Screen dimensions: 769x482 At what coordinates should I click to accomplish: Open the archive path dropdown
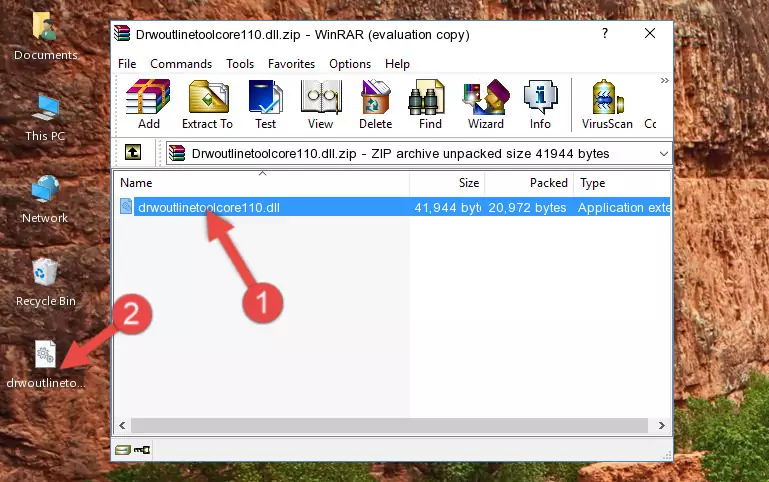(664, 153)
